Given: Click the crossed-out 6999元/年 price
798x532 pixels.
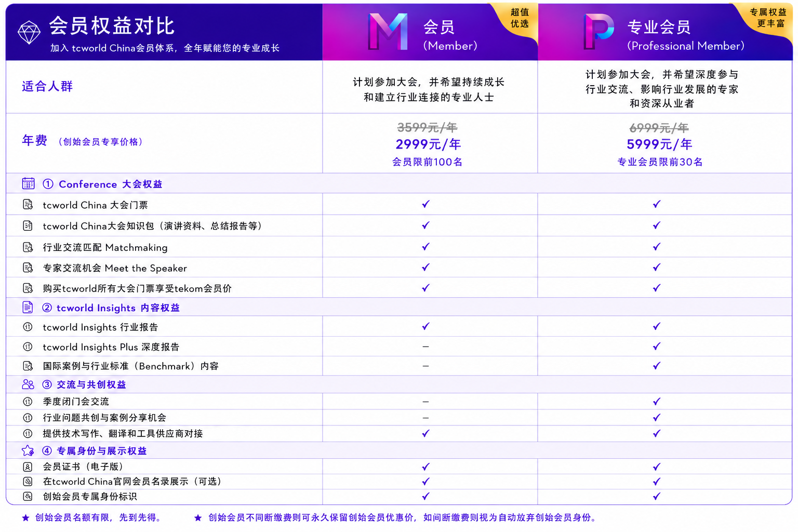Looking at the screenshot, I should [659, 128].
